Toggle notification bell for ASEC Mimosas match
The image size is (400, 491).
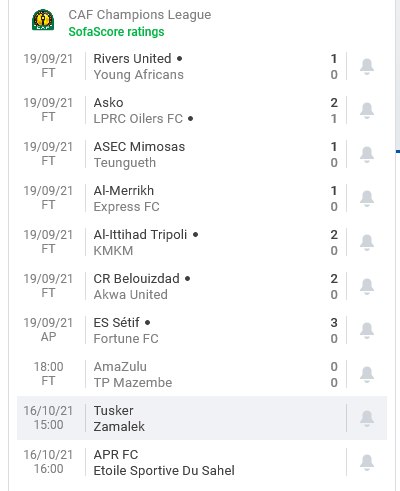coord(367,154)
